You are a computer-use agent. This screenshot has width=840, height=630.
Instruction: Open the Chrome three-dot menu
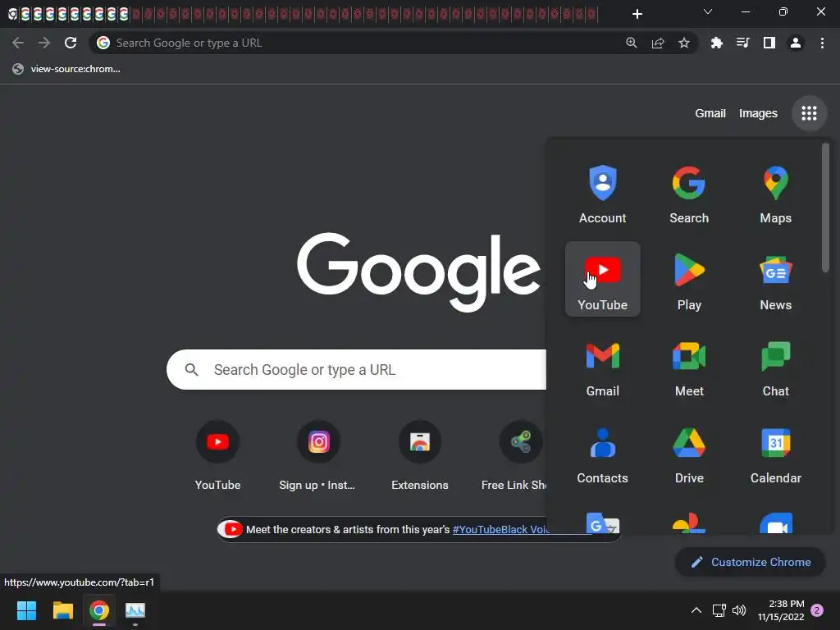[822, 43]
